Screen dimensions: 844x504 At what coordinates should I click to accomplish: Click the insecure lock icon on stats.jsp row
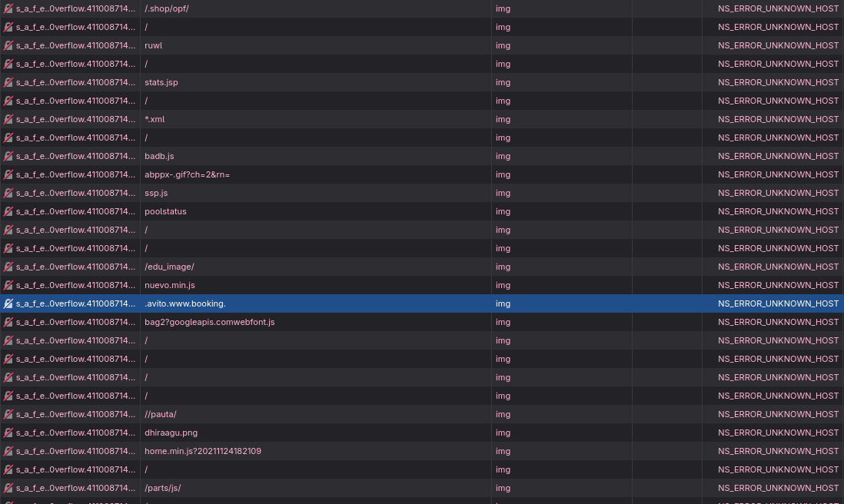[8, 82]
